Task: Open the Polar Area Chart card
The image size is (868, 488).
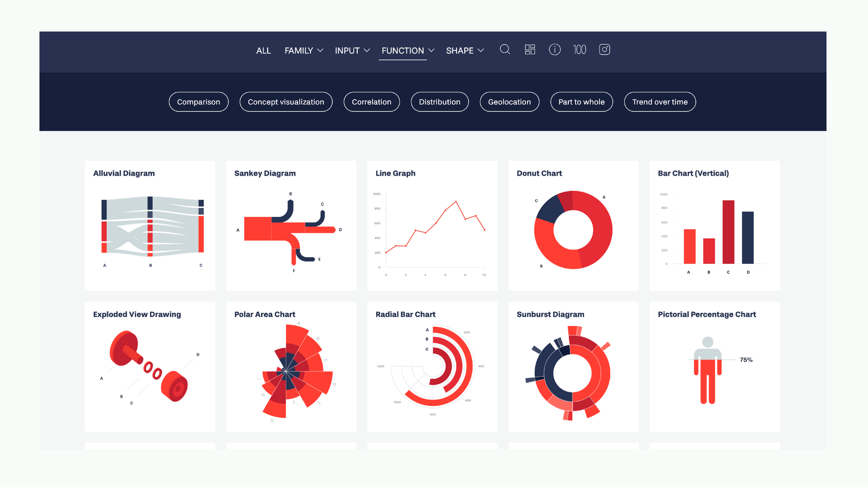Action: coord(291,367)
